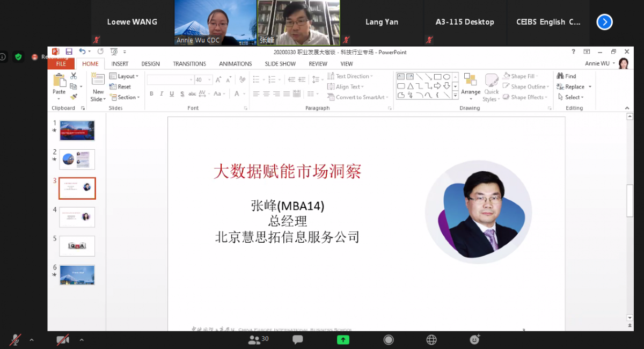Toggle text Shadow formatting
644x349 pixels.
[182, 93]
